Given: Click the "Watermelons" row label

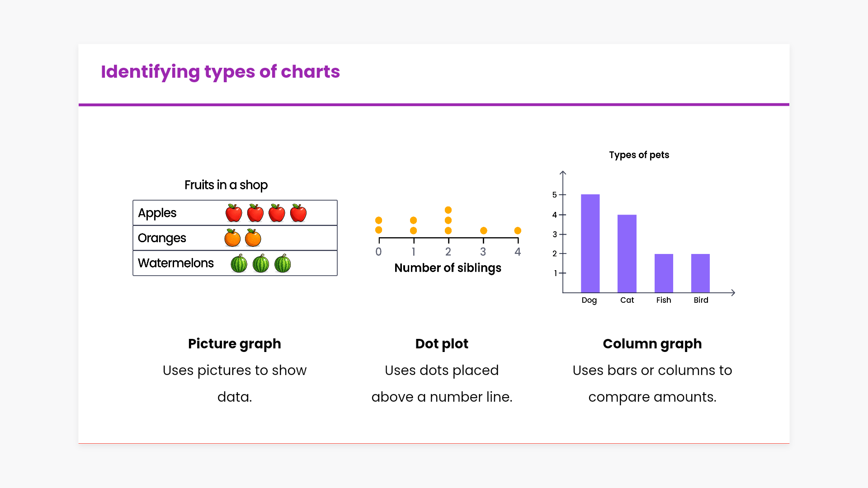Looking at the screenshot, I should 175,263.
